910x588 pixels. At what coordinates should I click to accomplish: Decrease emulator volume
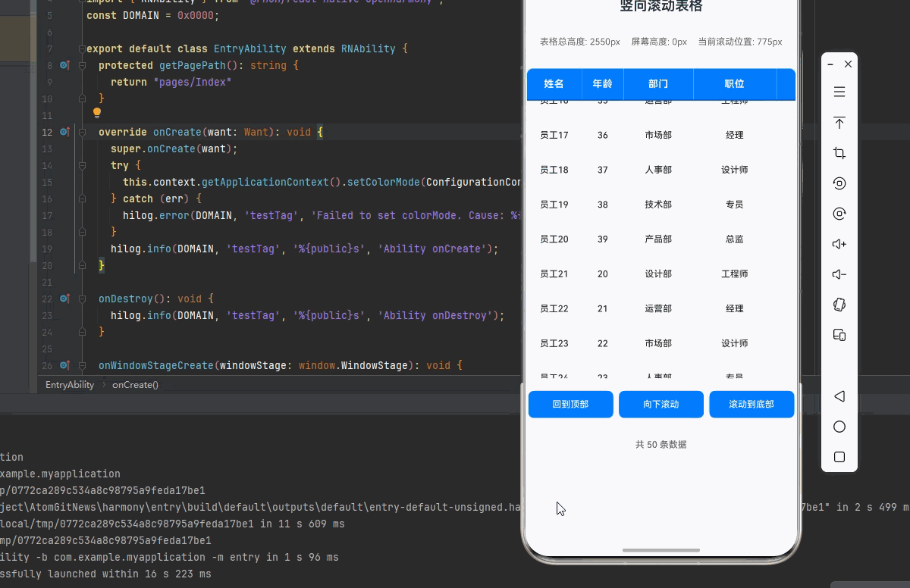pyautogui.click(x=839, y=274)
